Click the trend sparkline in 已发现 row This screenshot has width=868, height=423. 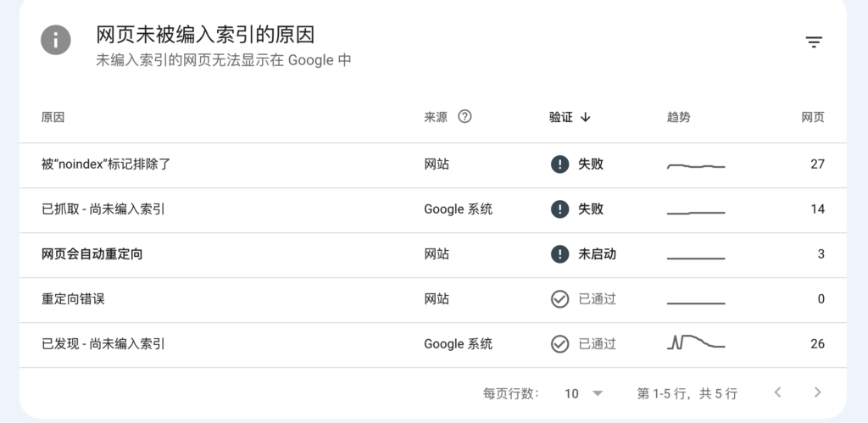click(x=696, y=342)
